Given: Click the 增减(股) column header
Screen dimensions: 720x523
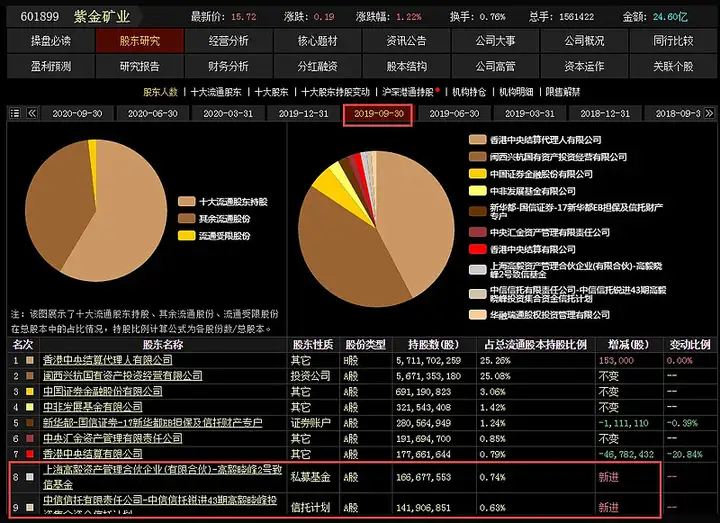Looking at the screenshot, I should pos(628,345).
